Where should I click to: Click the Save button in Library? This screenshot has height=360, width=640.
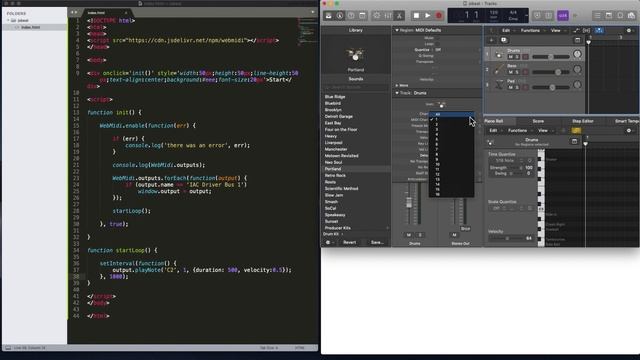(x=377, y=242)
